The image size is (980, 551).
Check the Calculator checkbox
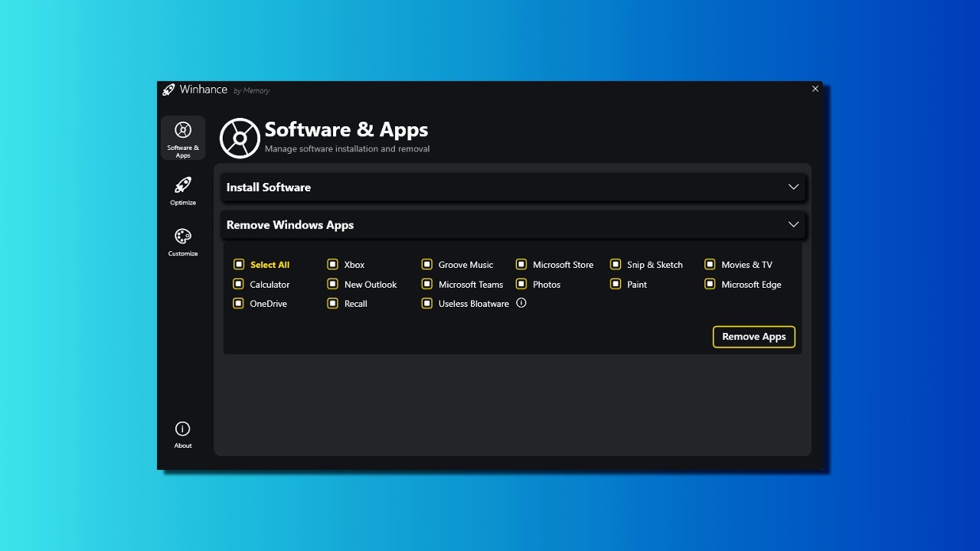(239, 284)
